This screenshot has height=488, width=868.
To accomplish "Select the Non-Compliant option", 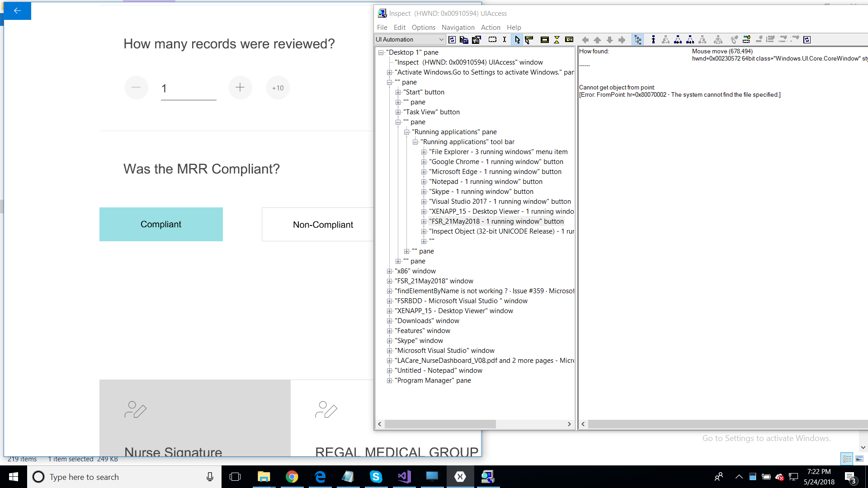I will pyautogui.click(x=323, y=225).
